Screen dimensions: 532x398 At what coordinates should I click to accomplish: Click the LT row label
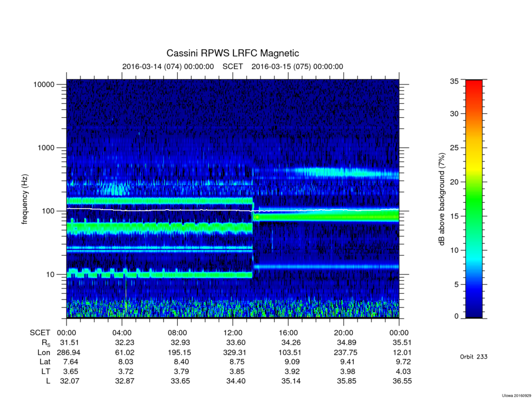tap(46, 372)
